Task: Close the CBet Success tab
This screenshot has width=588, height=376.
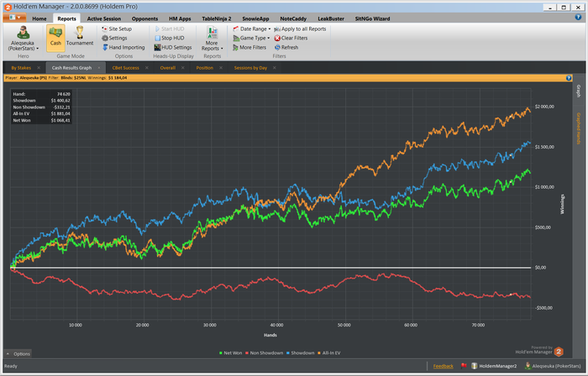Action: (x=147, y=68)
